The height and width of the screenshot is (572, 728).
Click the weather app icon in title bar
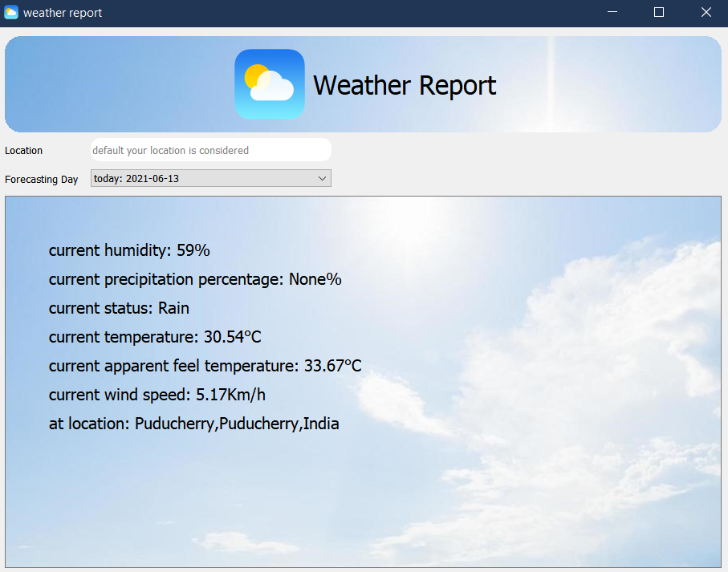pyautogui.click(x=11, y=13)
